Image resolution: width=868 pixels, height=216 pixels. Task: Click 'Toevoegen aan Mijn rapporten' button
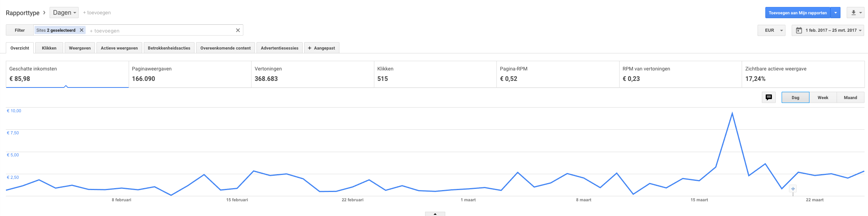tap(797, 13)
